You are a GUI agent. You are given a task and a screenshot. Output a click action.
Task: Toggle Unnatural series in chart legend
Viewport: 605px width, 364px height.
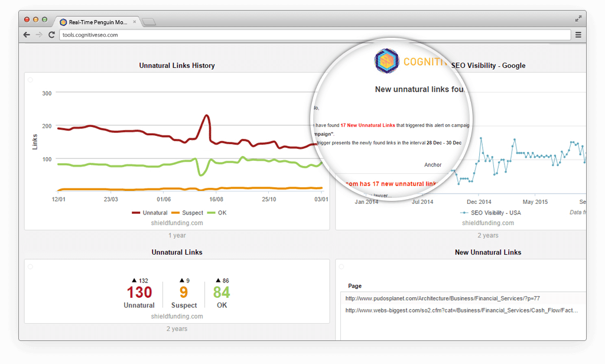click(149, 213)
